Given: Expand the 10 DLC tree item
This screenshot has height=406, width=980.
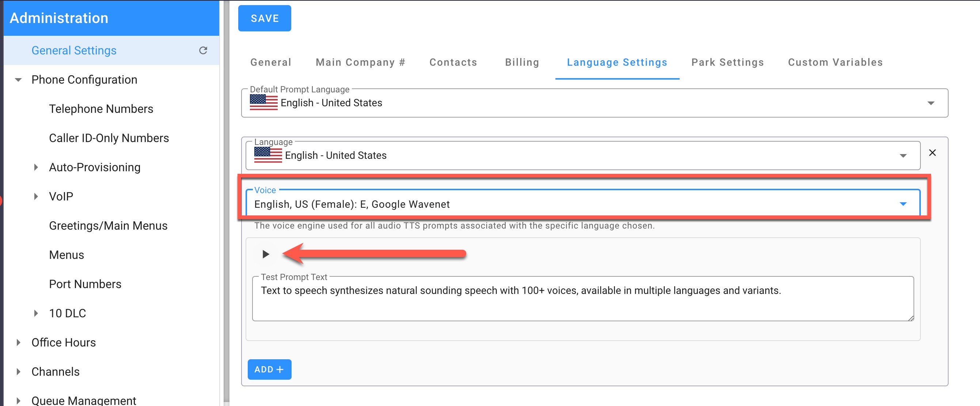Looking at the screenshot, I should (x=36, y=313).
